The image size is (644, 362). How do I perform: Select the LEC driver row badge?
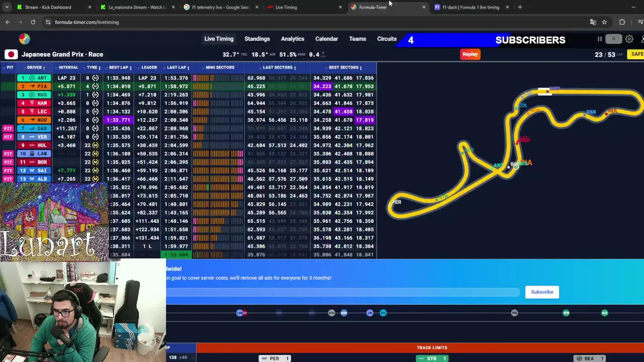coord(34,112)
